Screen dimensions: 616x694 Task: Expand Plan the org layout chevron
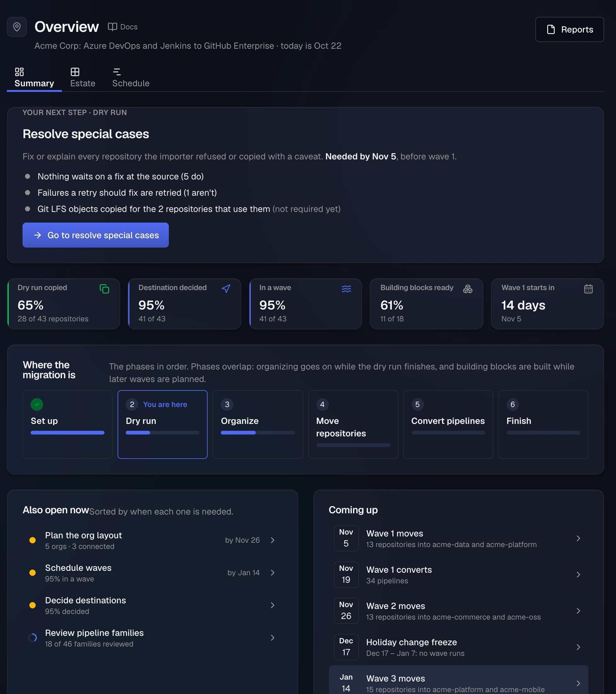coord(273,540)
